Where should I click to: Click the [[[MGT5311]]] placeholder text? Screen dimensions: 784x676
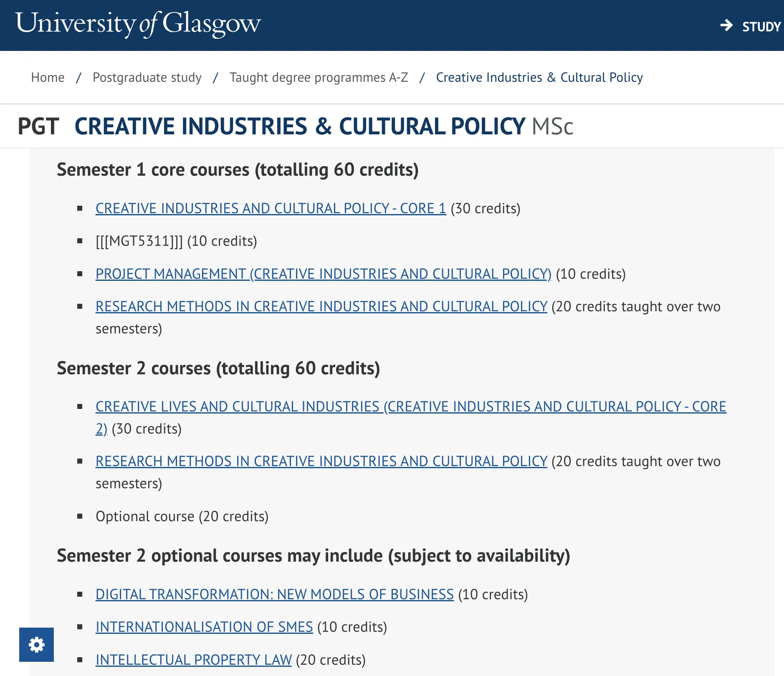(x=139, y=241)
